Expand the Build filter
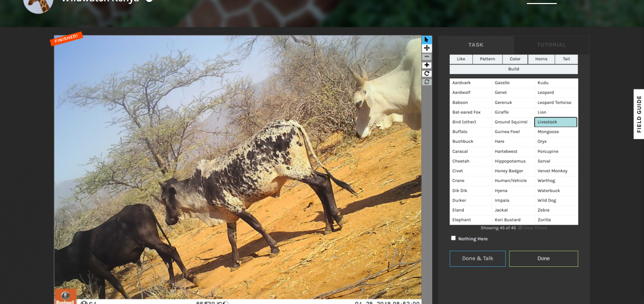Image resolution: width=644 pixels, height=304 pixels. tap(514, 69)
